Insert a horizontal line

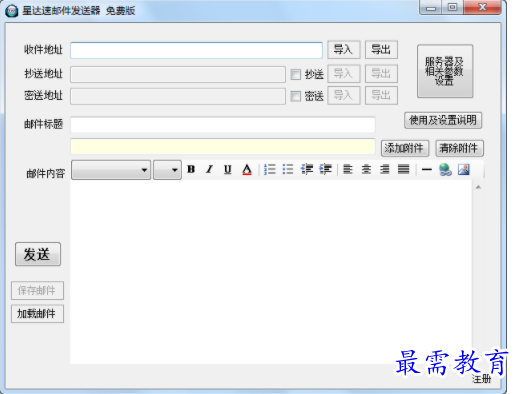(426, 169)
